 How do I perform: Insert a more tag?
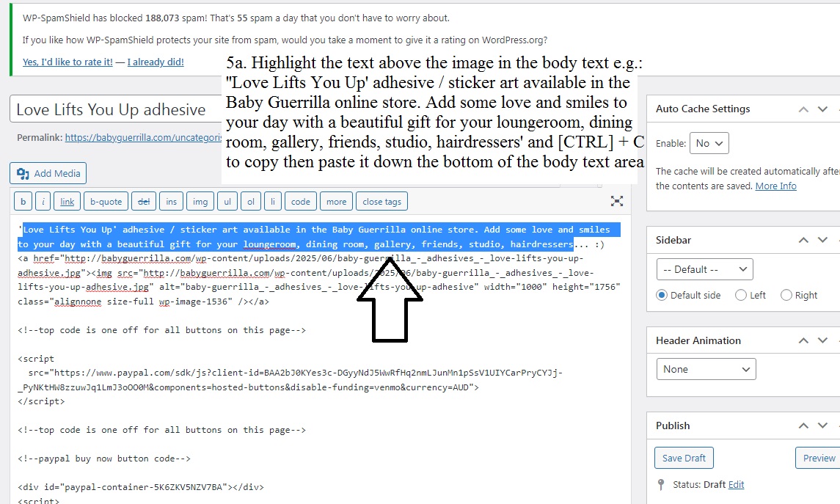tap(337, 202)
